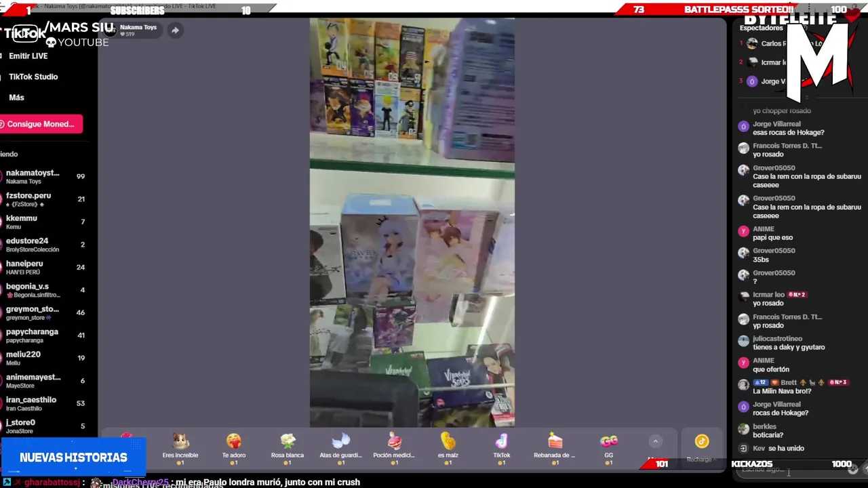Image resolution: width=868 pixels, height=488 pixels.
Task: Click the purple avatar of third viewer Jorge V
Action: pyautogui.click(x=752, y=81)
